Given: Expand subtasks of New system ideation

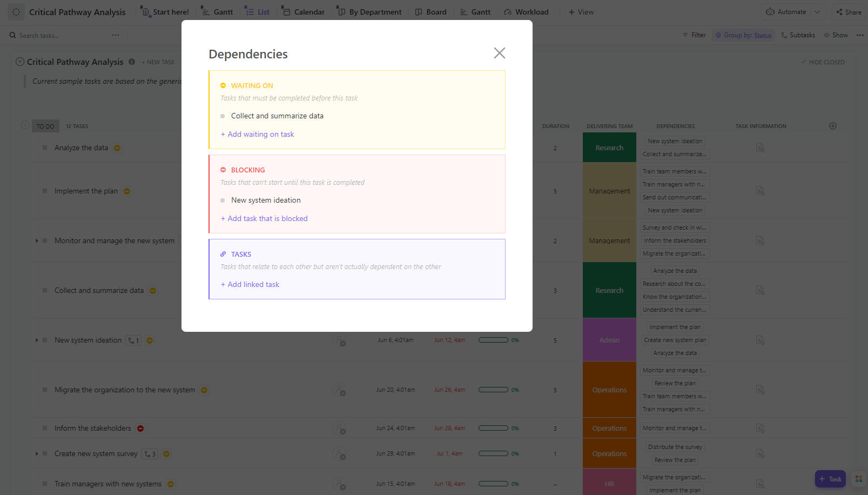Looking at the screenshot, I should click(37, 340).
